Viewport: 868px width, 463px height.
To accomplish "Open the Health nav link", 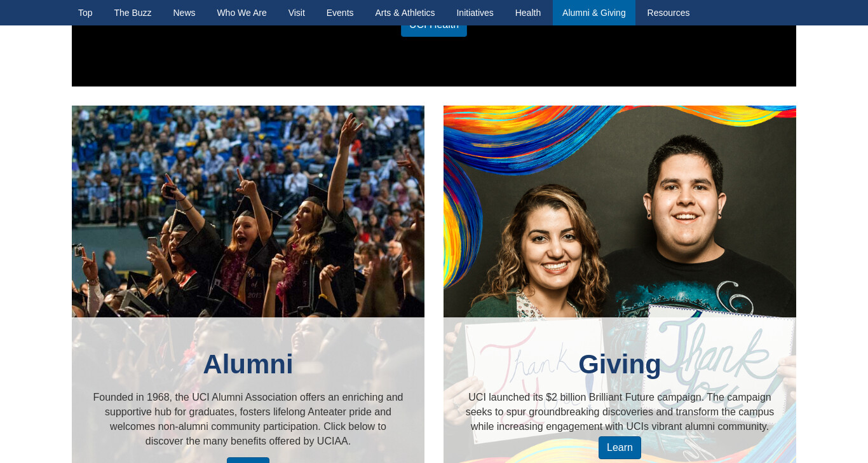I will [x=528, y=13].
